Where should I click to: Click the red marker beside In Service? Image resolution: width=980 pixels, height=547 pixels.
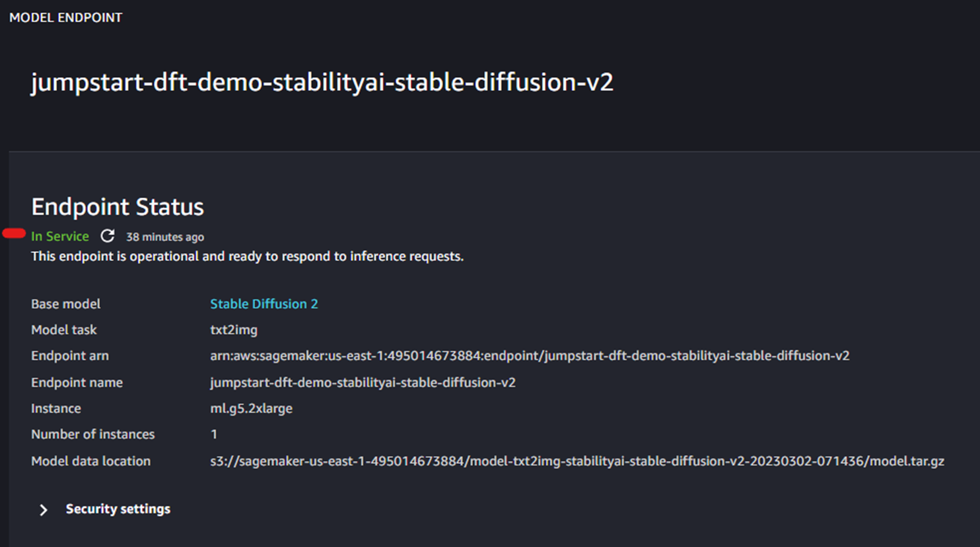pos(14,233)
